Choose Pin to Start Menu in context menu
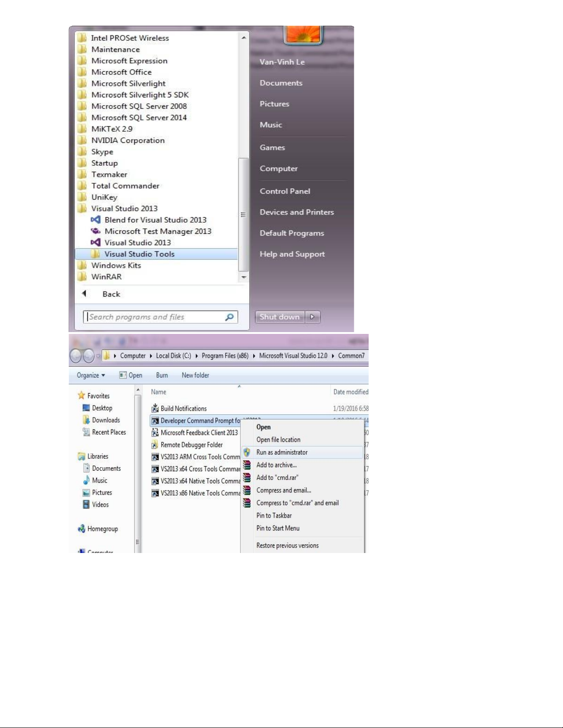563x728 pixels. 302,528
